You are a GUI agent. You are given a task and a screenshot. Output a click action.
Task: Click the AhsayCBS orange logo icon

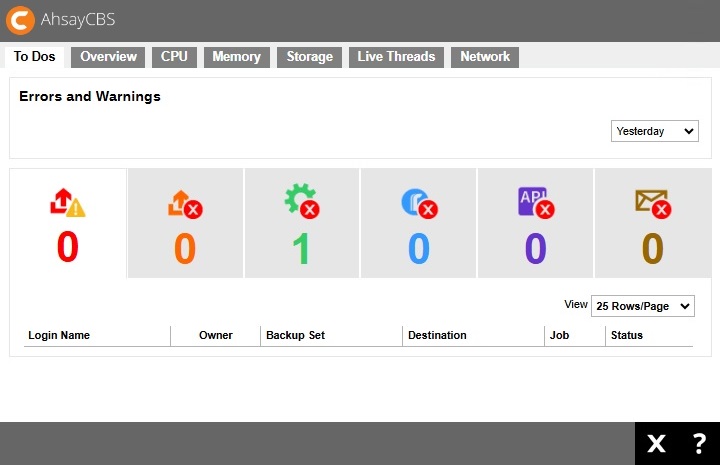coord(19,20)
